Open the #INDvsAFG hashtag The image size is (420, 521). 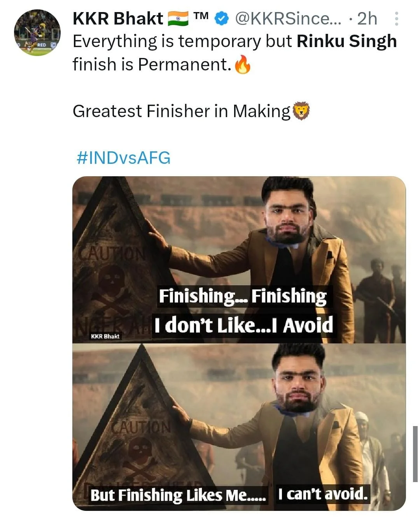coord(124,158)
